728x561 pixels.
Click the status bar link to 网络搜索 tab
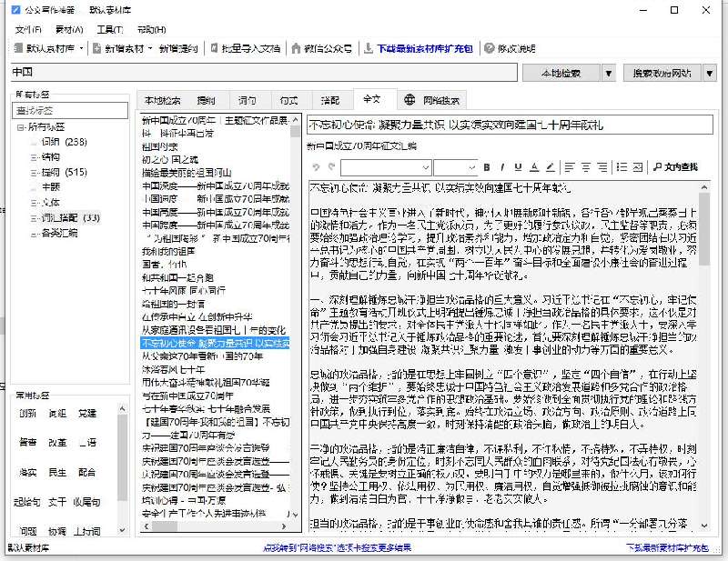(x=337, y=547)
